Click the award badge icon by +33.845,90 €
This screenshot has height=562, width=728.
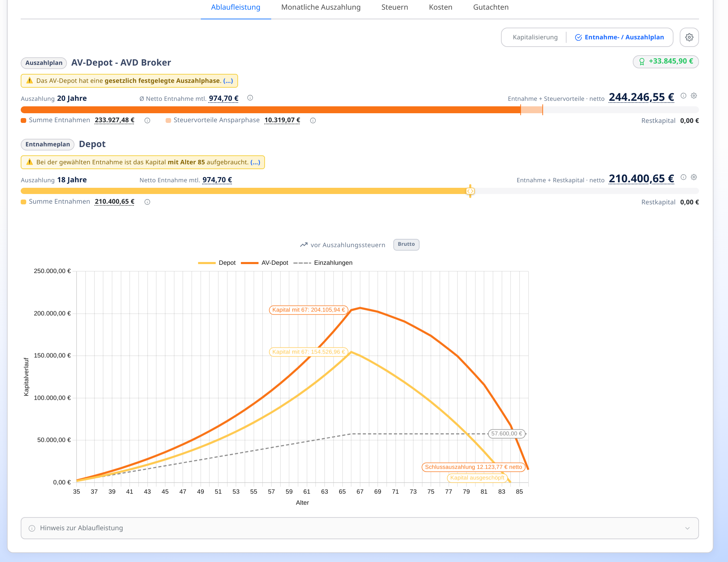click(x=642, y=62)
